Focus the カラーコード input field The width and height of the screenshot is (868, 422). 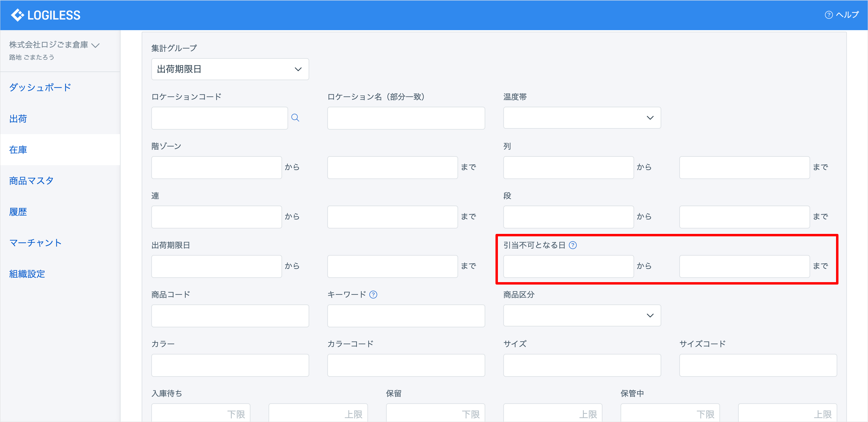tap(406, 365)
